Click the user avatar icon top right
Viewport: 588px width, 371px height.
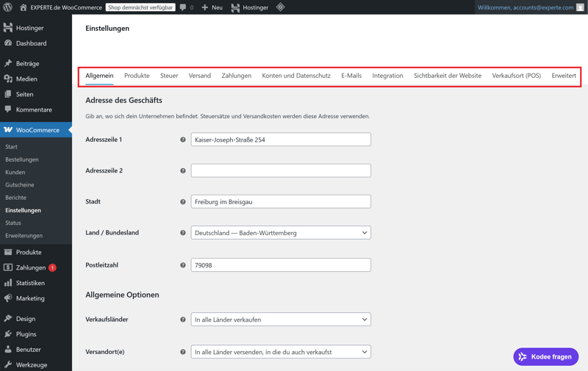tap(580, 7)
